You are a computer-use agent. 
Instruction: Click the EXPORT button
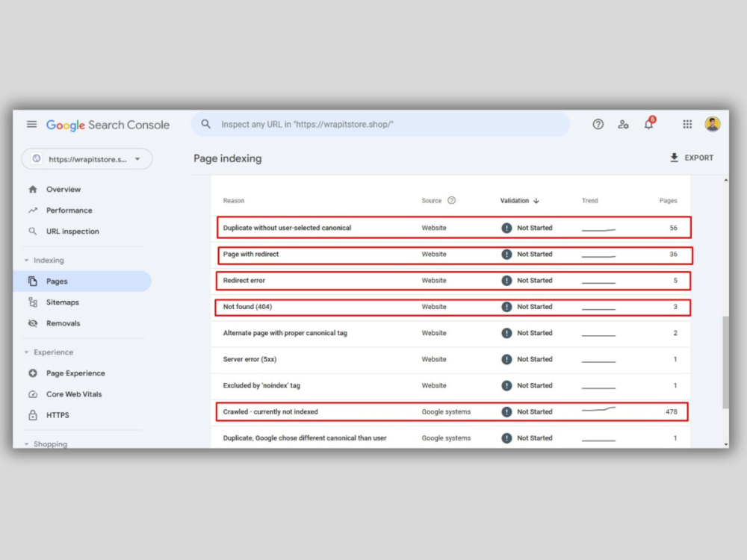coord(692,158)
